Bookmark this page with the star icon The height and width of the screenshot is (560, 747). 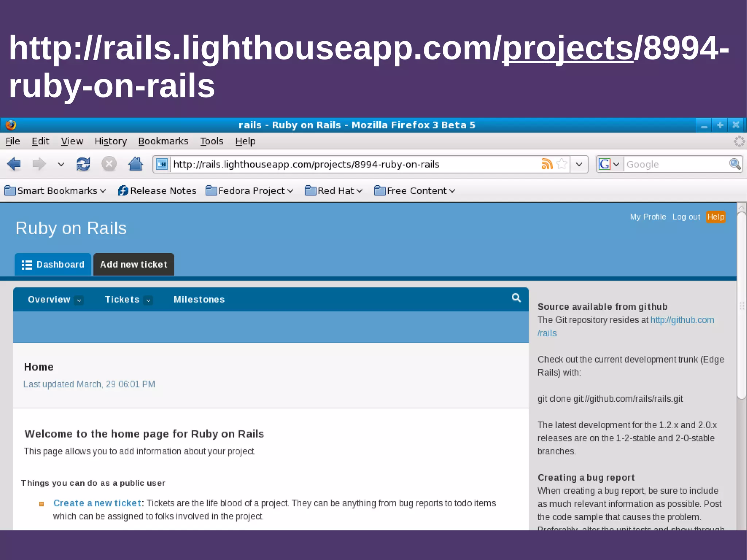[562, 164]
